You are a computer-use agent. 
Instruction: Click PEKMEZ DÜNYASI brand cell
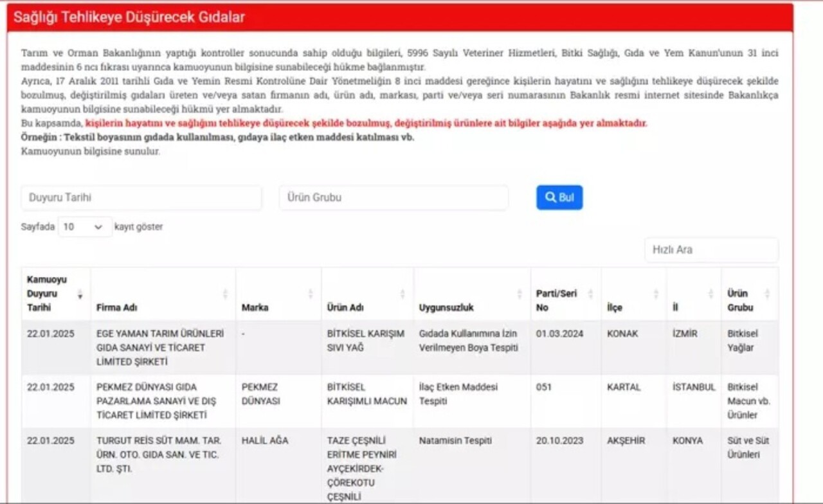click(278, 401)
